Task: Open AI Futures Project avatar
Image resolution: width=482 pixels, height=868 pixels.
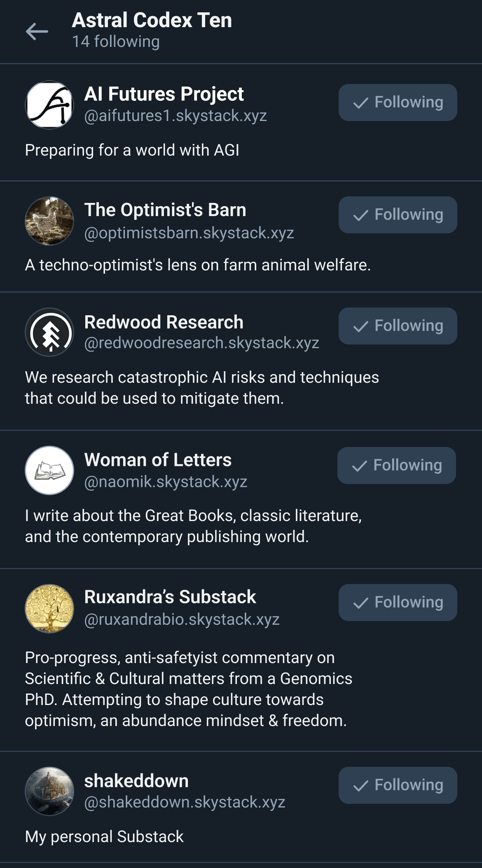Action: (49, 105)
